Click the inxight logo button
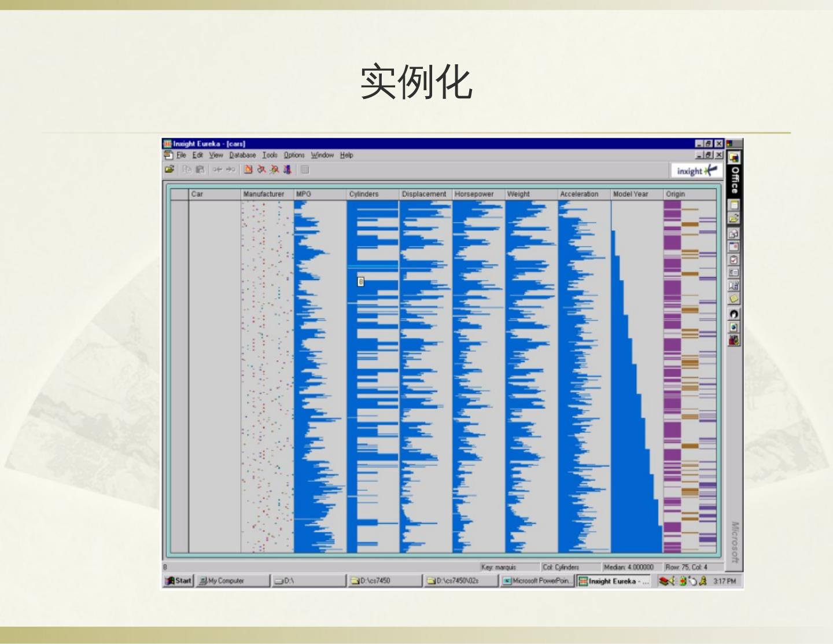This screenshot has width=833, height=644. click(x=696, y=171)
